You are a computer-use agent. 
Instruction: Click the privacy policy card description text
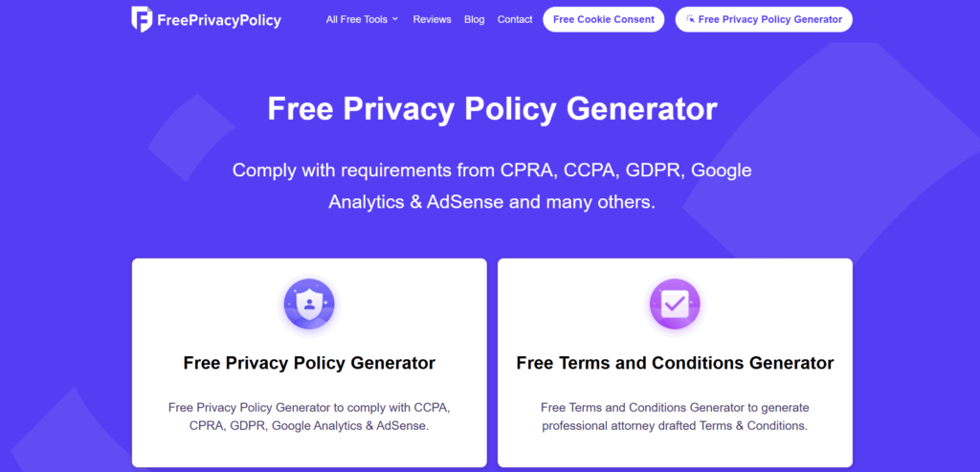pos(309,416)
